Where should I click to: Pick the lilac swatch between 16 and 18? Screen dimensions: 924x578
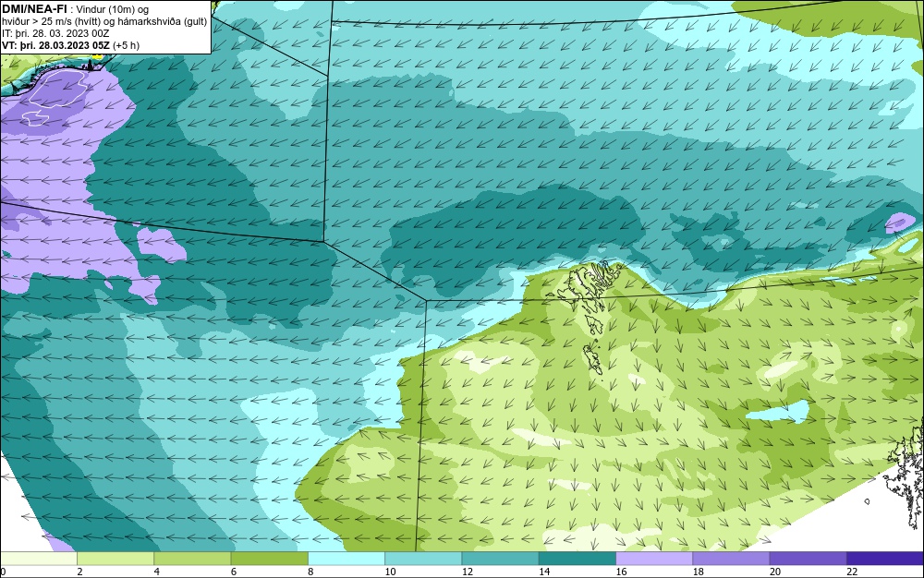point(654,558)
